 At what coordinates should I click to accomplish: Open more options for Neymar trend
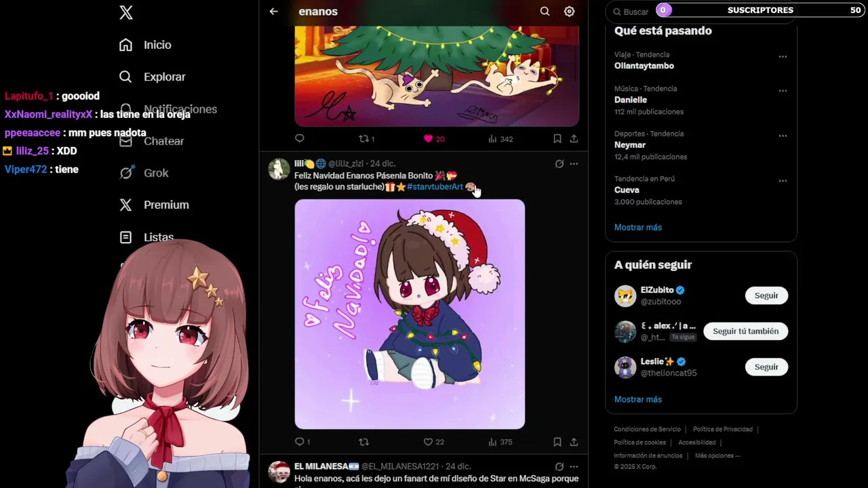pos(783,136)
